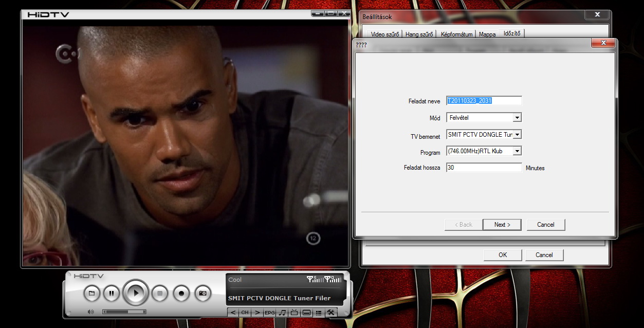
Task: Start recording with the Record button
Action: [x=181, y=294]
